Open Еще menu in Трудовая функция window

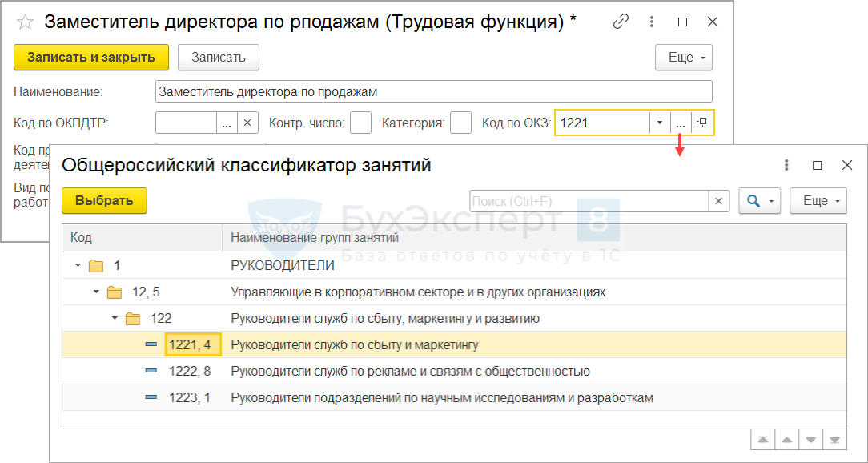tap(684, 58)
